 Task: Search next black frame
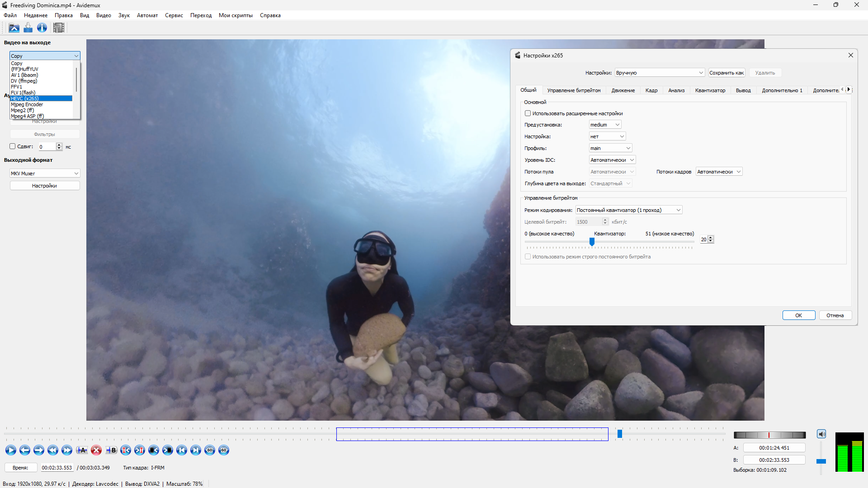(168, 450)
